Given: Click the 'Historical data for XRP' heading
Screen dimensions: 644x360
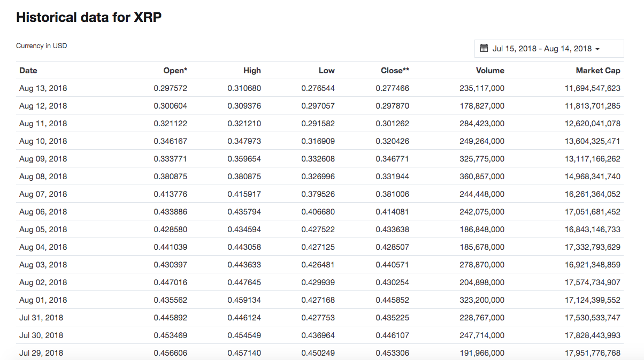Looking at the screenshot, I should coord(89,17).
